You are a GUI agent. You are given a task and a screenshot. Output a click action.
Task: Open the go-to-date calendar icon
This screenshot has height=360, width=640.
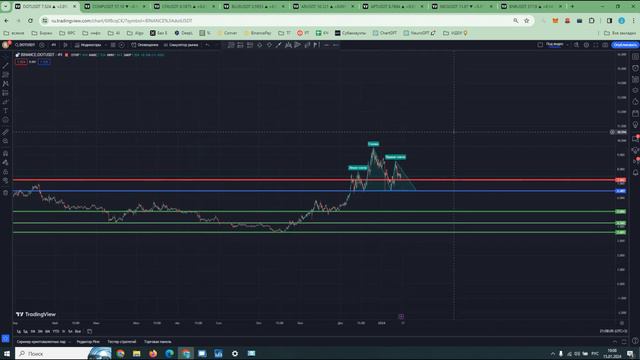[x=89, y=331]
